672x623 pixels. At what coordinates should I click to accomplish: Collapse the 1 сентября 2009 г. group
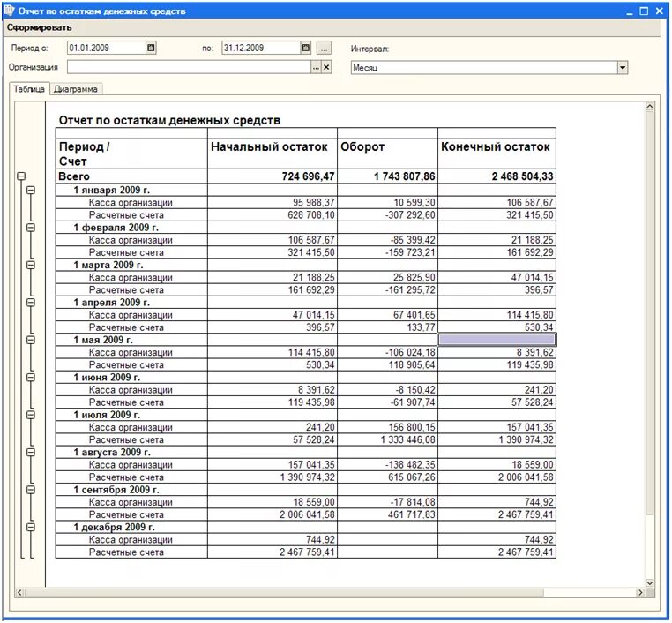coord(31,490)
